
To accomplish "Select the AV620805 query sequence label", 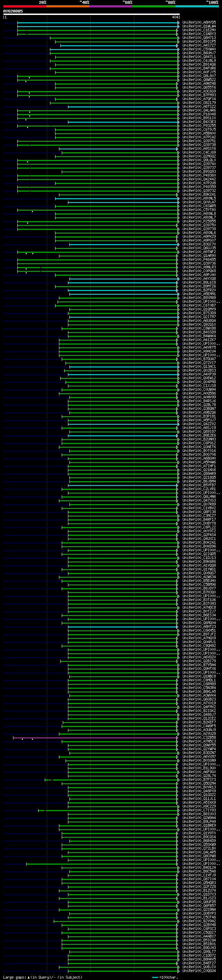I will pos(13,11).
